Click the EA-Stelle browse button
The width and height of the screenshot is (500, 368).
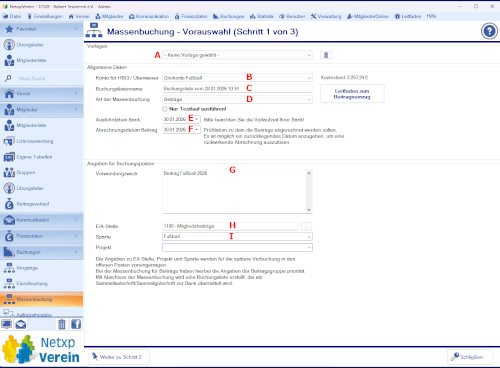tap(306, 226)
